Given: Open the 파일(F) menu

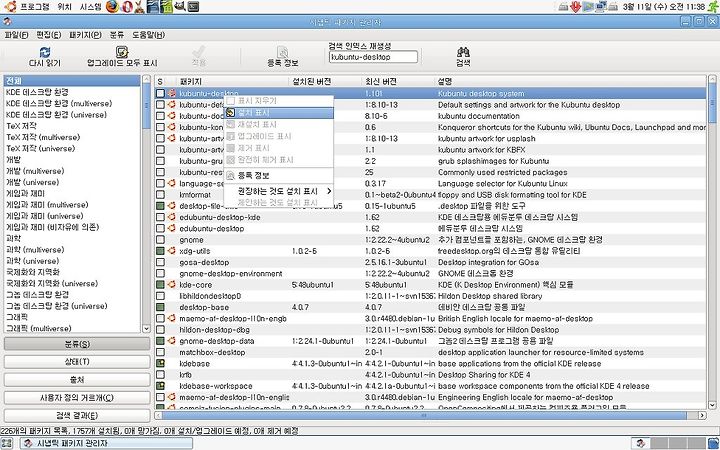Looking at the screenshot, I should point(16,35).
